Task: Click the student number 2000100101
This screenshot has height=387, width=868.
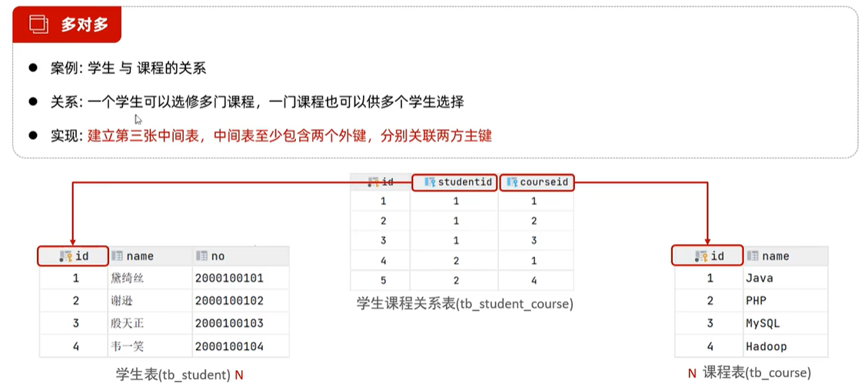Action: [x=229, y=279]
